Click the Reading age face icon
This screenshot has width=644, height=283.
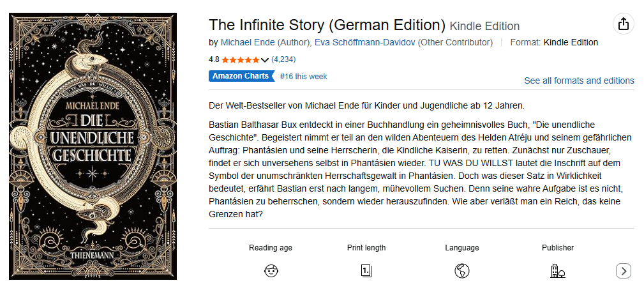[271, 271]
